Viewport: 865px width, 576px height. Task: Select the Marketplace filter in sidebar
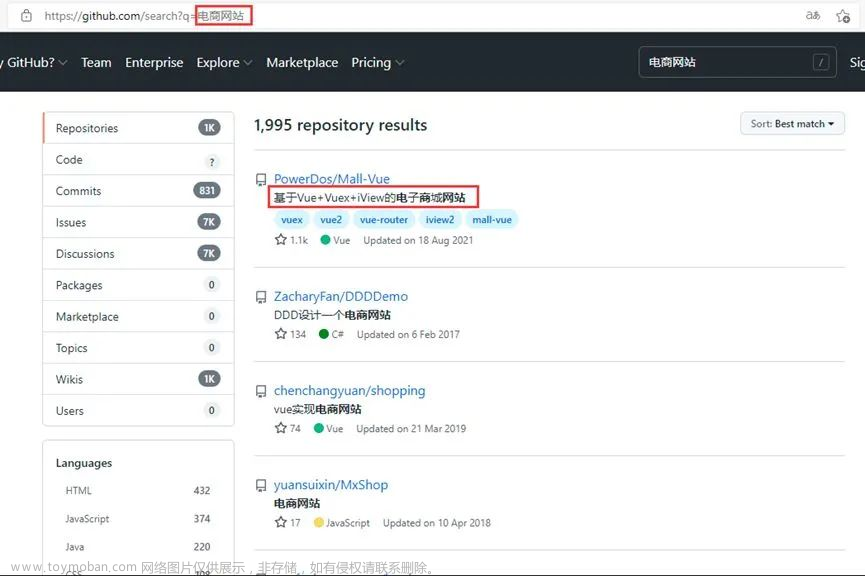(138, 317)
